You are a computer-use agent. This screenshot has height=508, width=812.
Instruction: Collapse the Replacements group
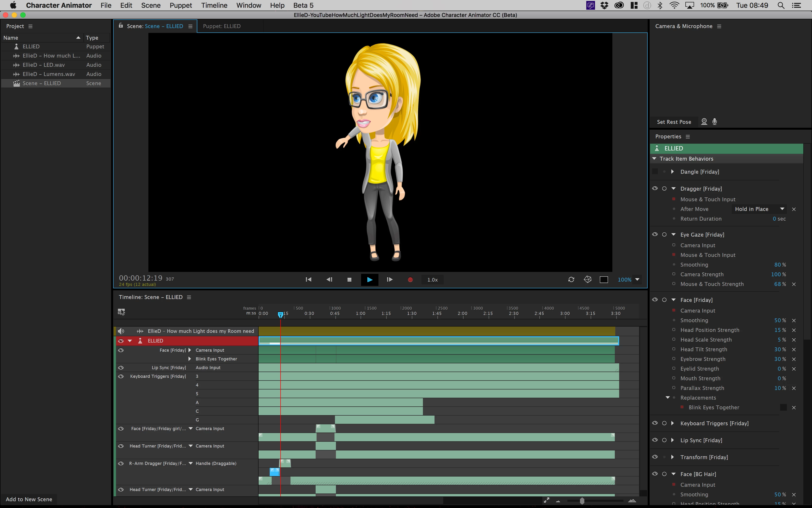(668, 397)
